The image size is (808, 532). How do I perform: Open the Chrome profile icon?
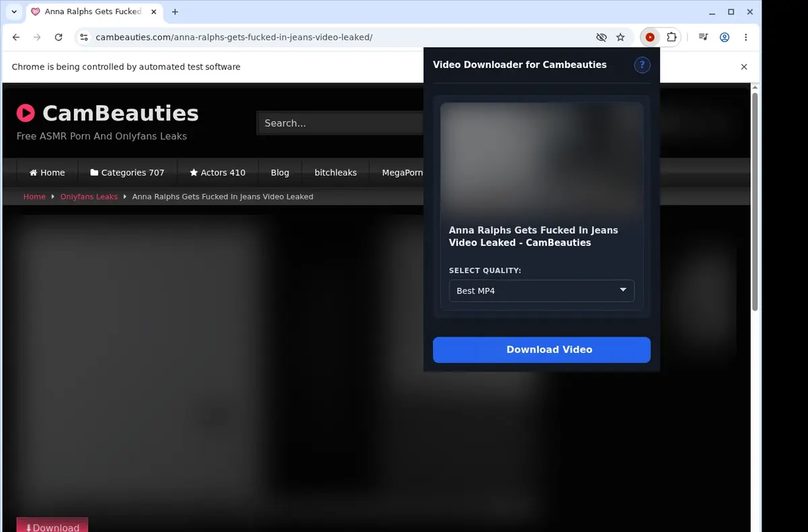tap(725, 38)
